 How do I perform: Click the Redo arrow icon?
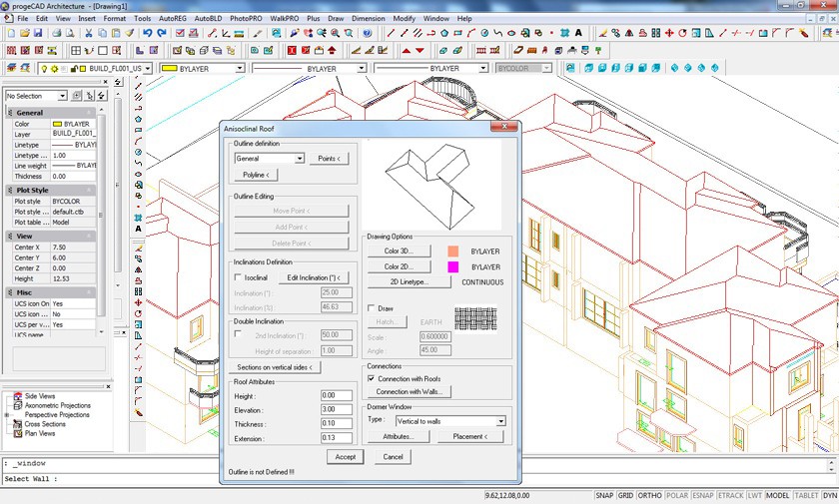162,33
